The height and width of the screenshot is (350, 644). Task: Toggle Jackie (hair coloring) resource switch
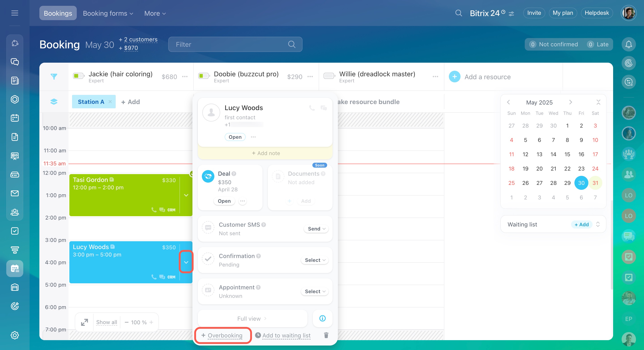[78, 76]
